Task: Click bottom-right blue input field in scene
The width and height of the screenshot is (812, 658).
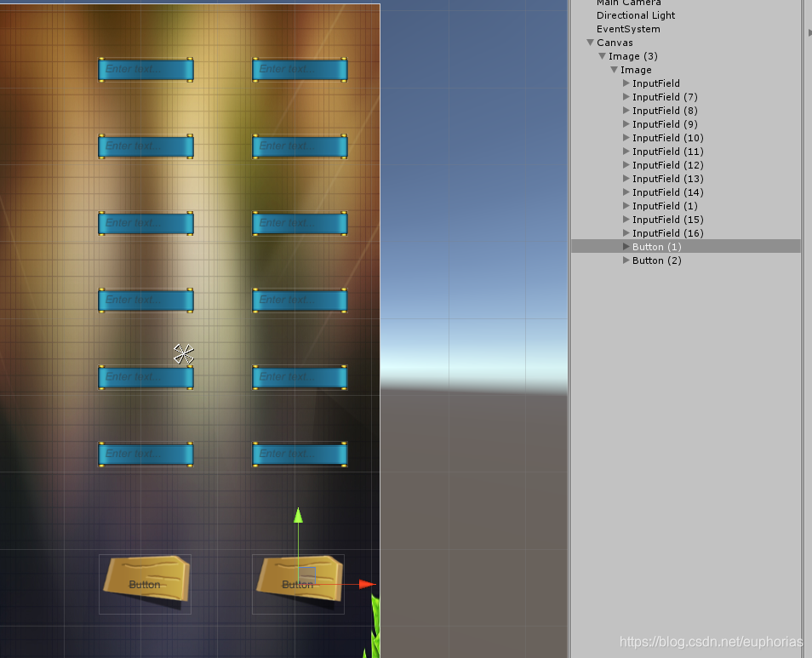Action: (300, 454)
